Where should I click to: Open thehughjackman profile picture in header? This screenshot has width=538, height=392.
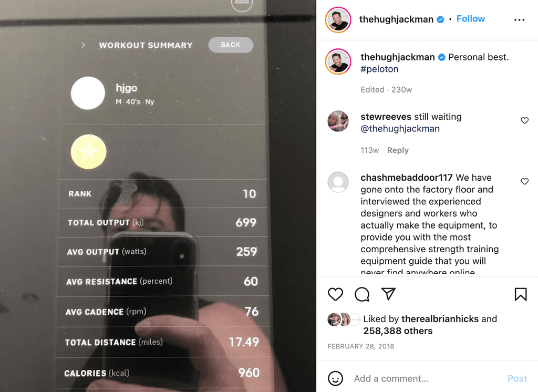click(x=338, y=20)
